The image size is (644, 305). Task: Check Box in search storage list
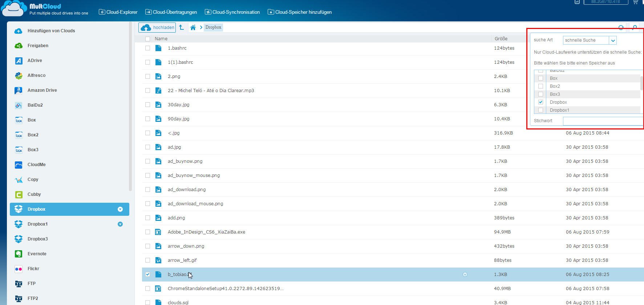(540, 78)
